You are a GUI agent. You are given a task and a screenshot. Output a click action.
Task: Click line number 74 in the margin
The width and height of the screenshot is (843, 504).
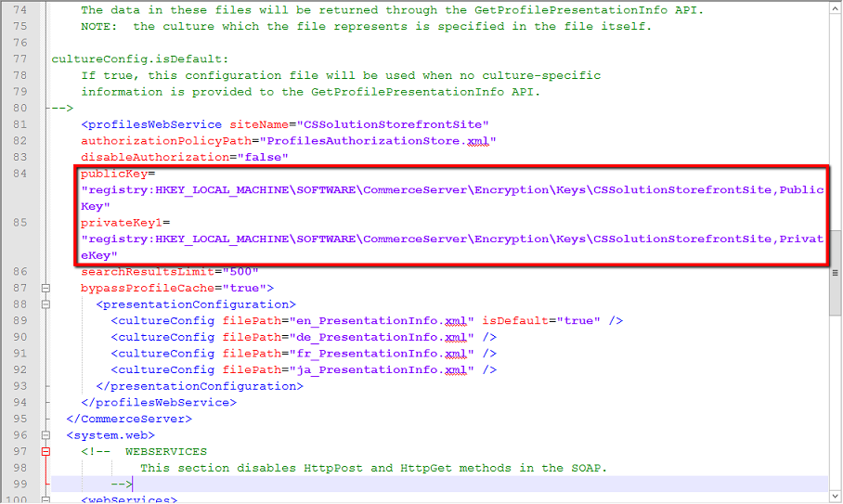coord(19,9)
